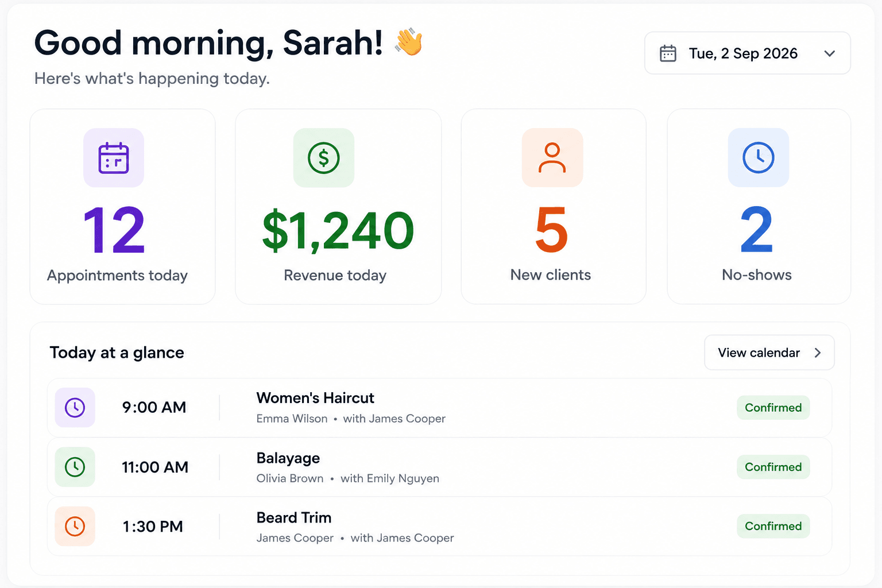The height and width of the screenshot is (588, 882).
Task: Click the Appointments today label
Action: (x=118, y=276)
